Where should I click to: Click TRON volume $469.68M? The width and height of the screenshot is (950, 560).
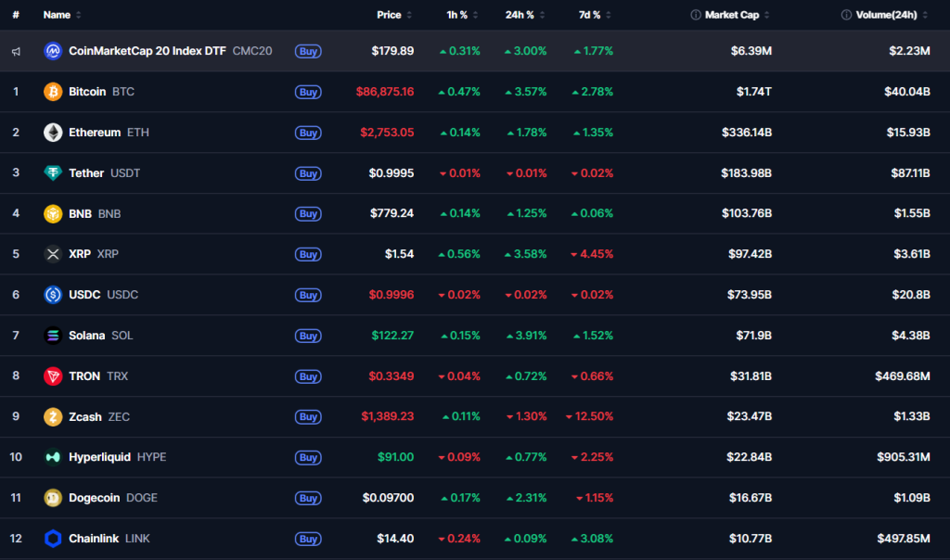pyautogui.click(x=902, y=375)
